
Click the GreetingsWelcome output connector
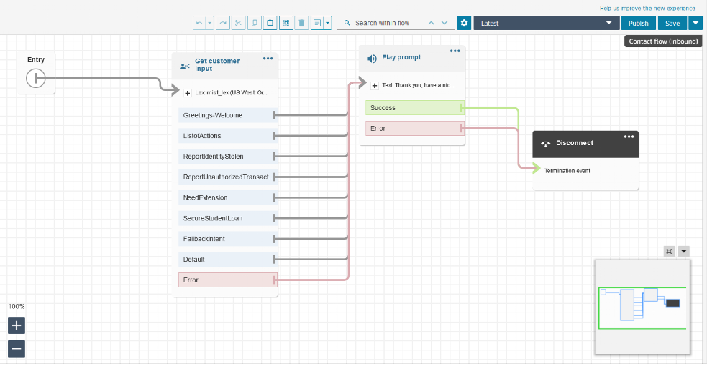click(x=275, y=116)
